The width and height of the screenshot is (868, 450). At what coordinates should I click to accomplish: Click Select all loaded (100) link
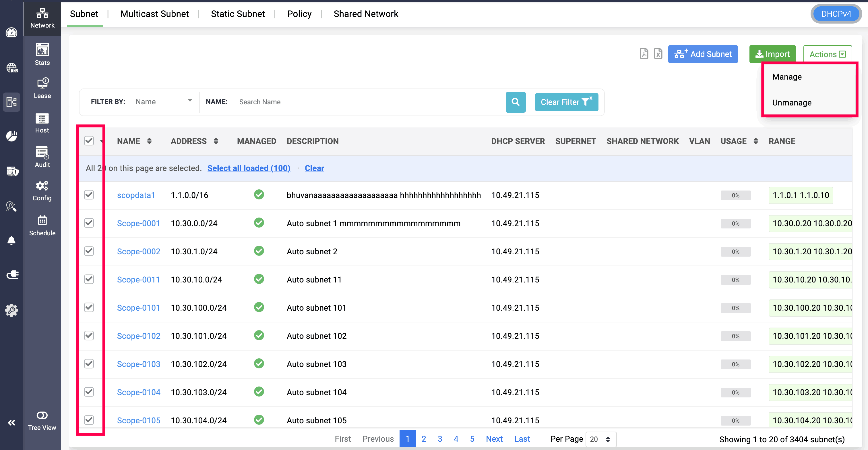(x=249, y=168)
